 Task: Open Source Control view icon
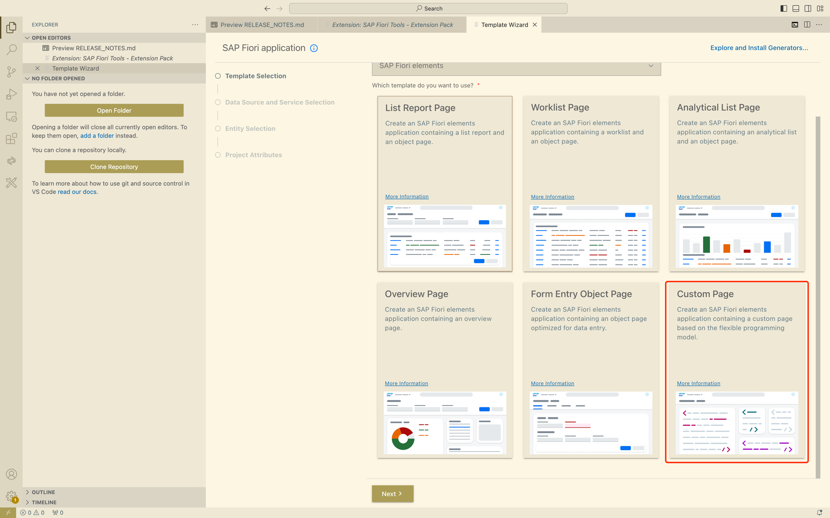pos(11,71)
